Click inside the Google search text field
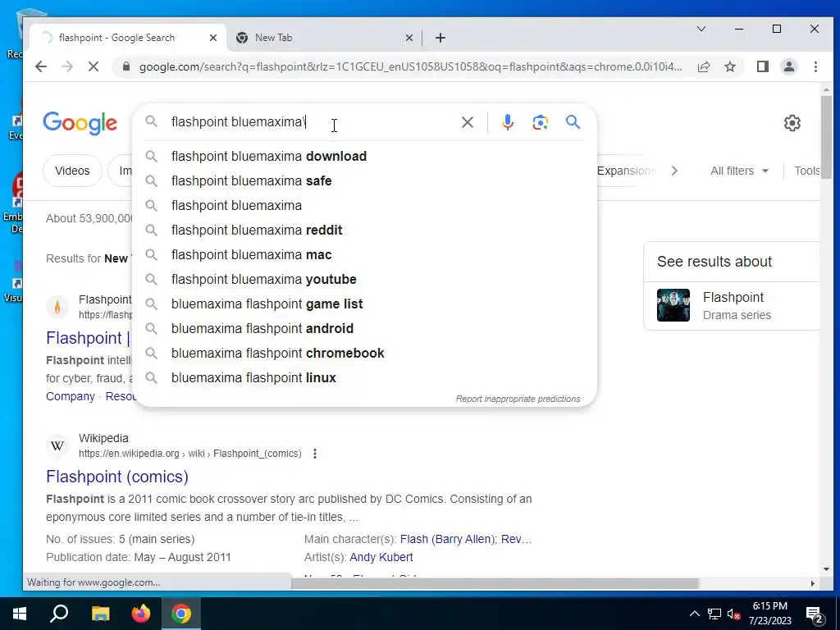The width and height of the screenshot is (840, 630). click(x=311, y=122)
